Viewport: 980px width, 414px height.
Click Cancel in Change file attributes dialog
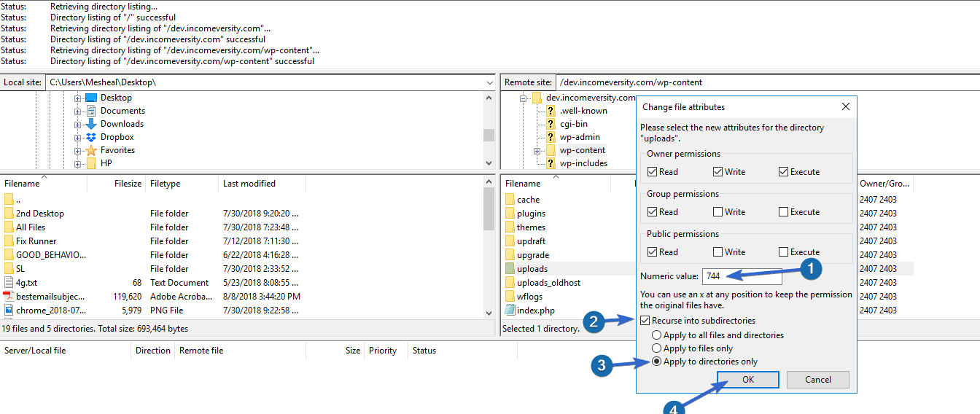pos(818,380)
